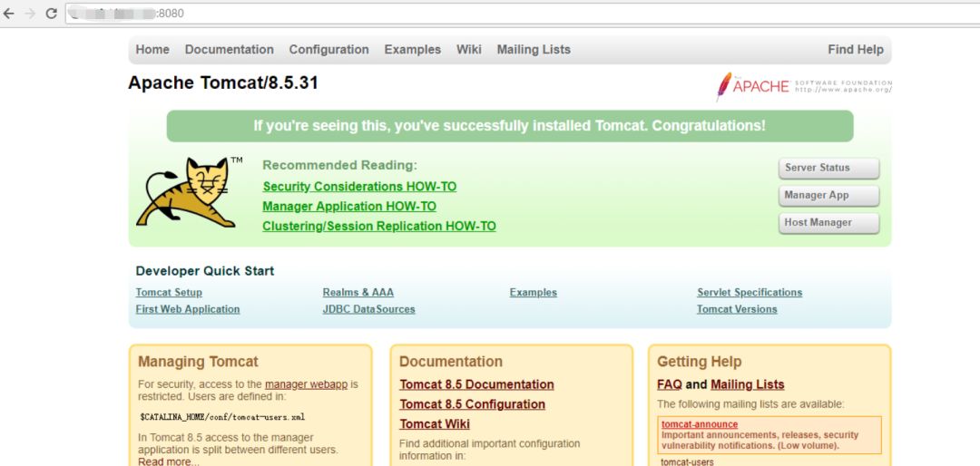Open the Servlet Specifications link
Viewport: 980px width, 466px height.
pyautogui.click(x=750, y=292)
